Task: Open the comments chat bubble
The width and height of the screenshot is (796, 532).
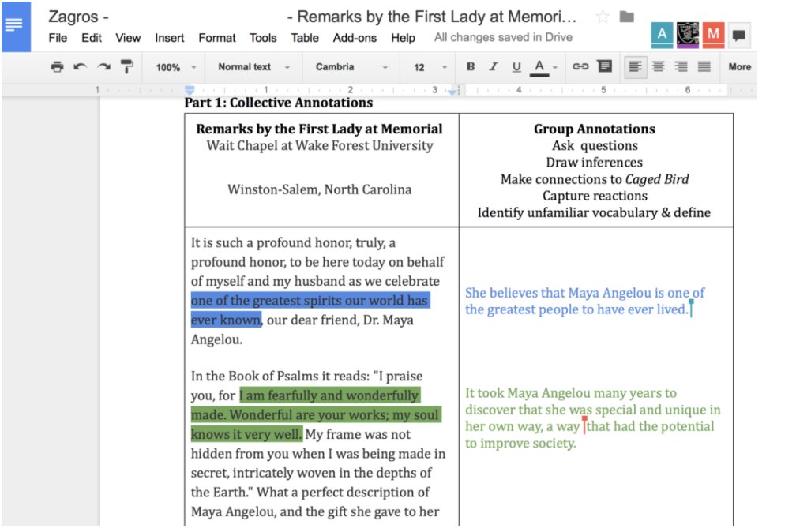Action: (x=739, y=36)
